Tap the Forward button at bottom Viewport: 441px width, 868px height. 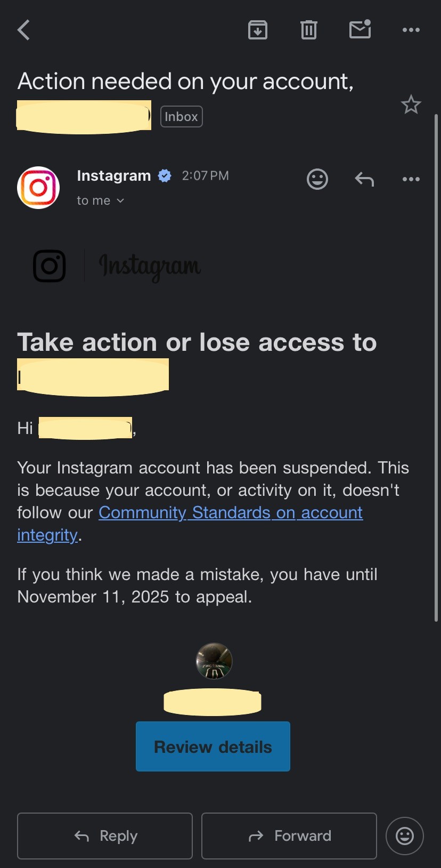coord(289,836)
